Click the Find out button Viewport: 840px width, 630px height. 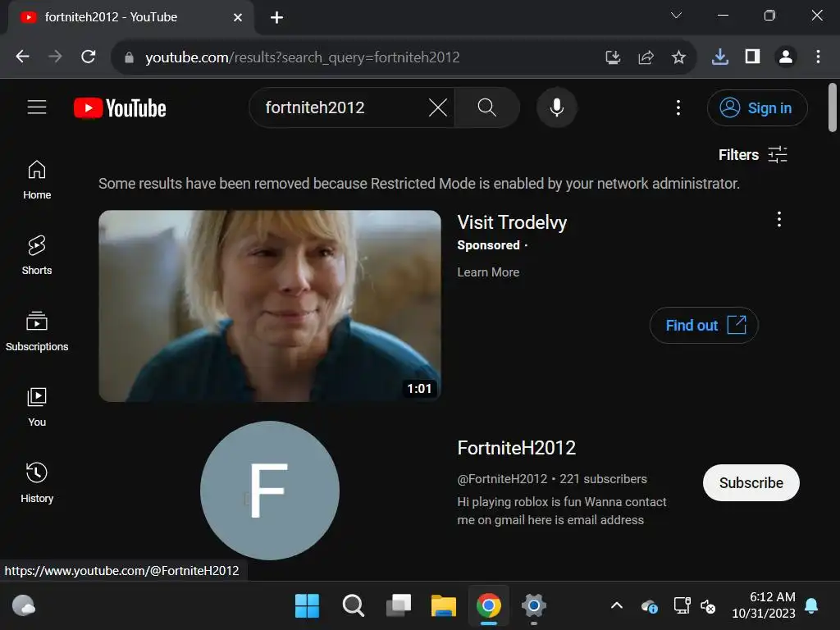703,325
